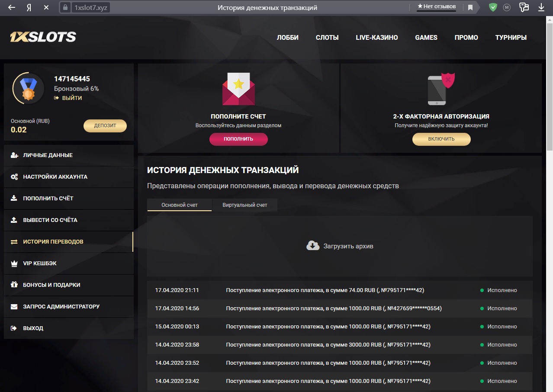Click the account settings gears icon
The height and width of the screenshot is (392, 553).
14,177
